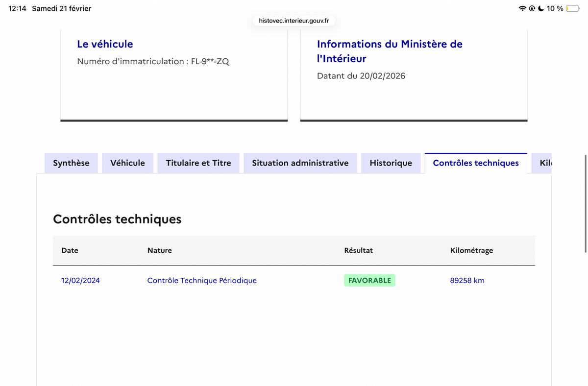588x386 pixels.
Task: Click the Le véhicule card title
Action: 105,44
